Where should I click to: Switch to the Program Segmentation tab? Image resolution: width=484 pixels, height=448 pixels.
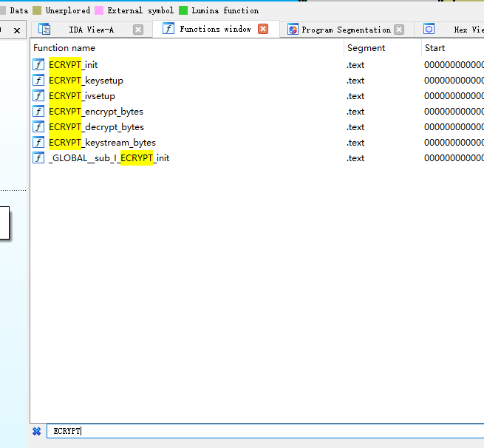point(347,30)
